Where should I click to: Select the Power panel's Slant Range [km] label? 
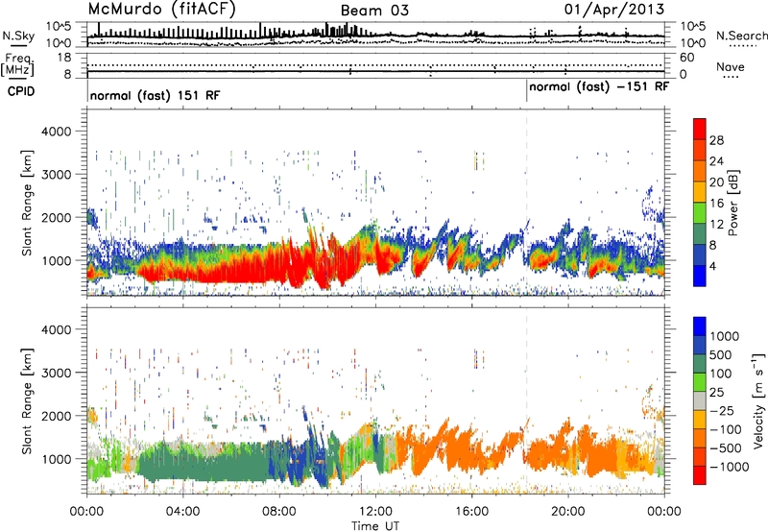pyautogui.click(x=27, y=203)
